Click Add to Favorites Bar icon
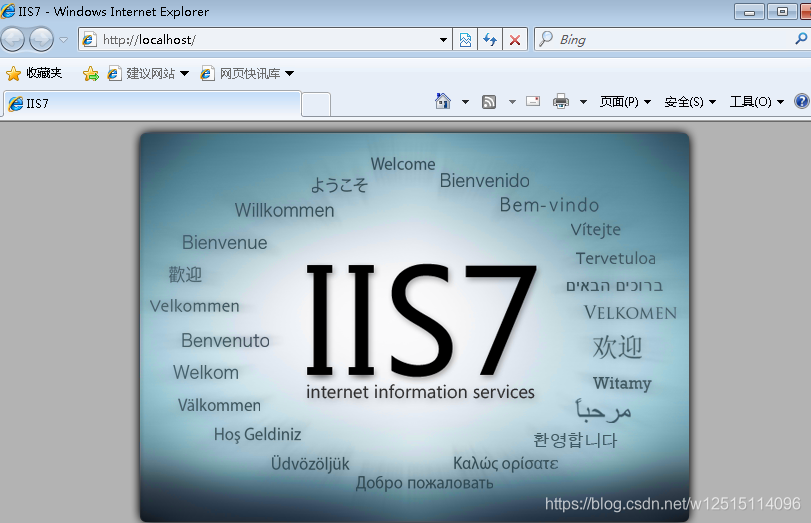 coord(91,73)
